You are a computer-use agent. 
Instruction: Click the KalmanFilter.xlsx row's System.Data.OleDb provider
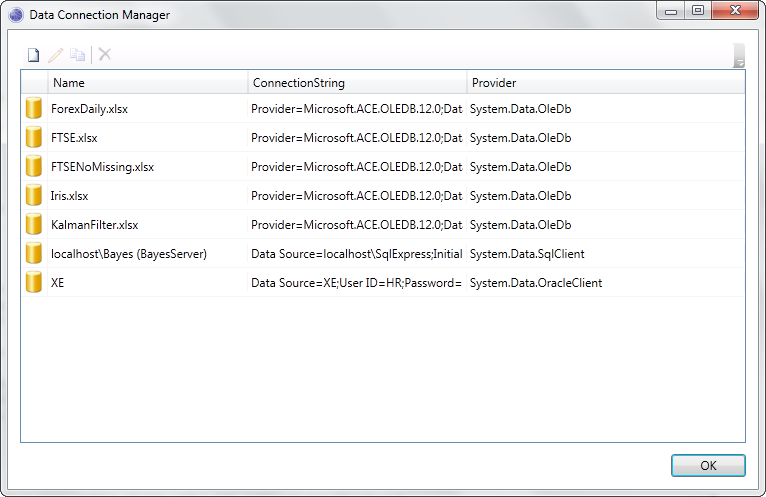pyautogui.click(x=520, y=225)
